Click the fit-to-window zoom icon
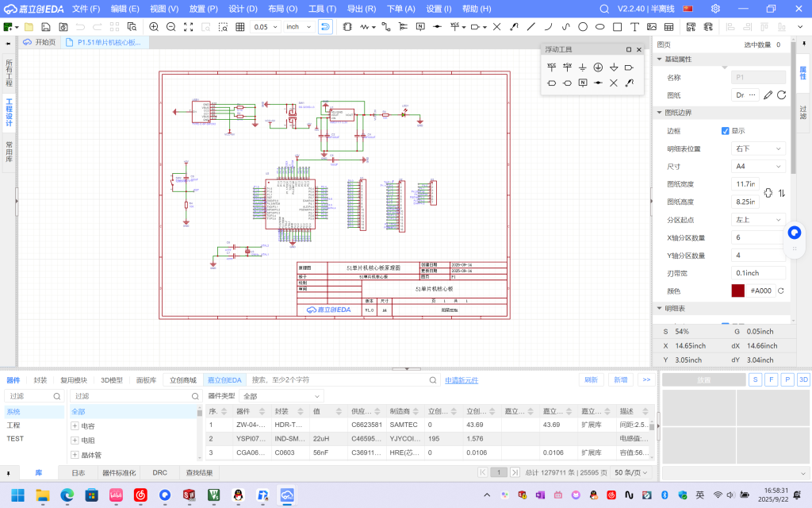The image size is (812, 508). point(189,27)
